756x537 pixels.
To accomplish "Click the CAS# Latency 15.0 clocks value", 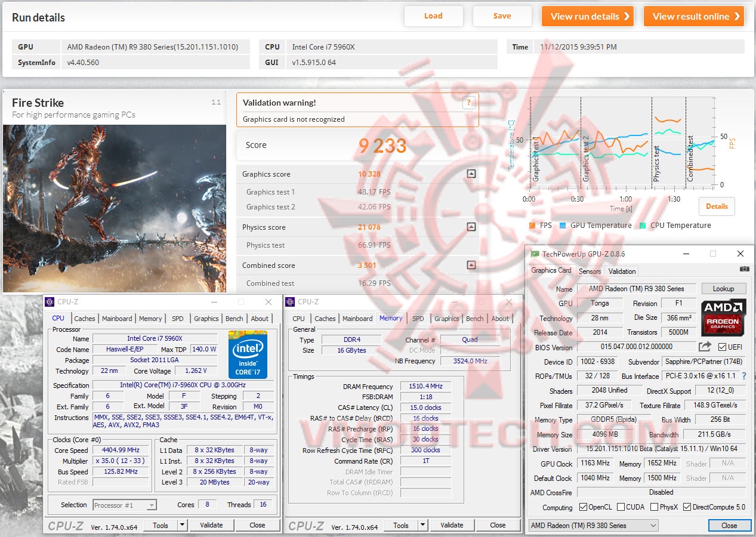I will 425,408.
